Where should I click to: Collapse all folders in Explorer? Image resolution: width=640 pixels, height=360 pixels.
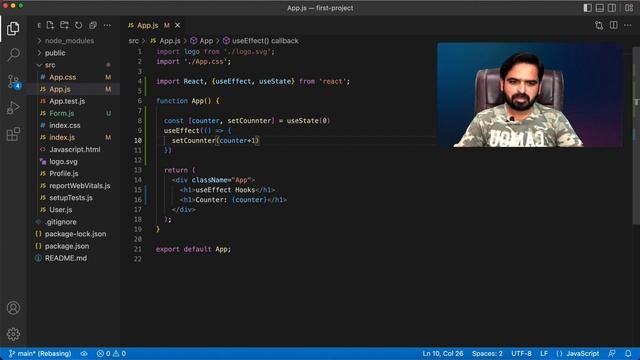pos(93,25)
